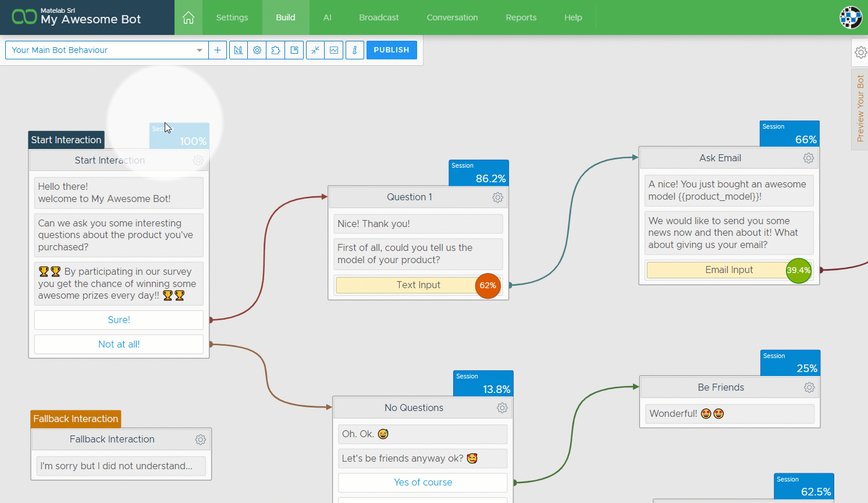
Task: Click the gear icon above Preview Your Bot
Action: (860, 52)
